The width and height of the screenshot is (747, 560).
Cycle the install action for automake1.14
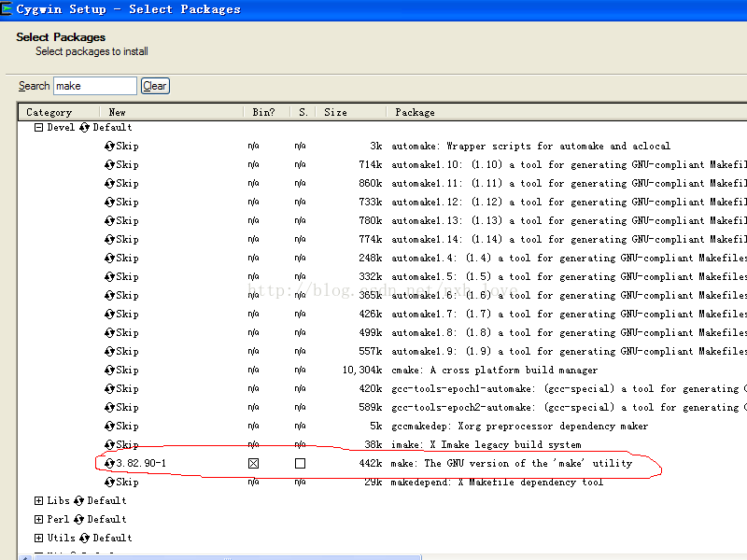click(109, 240)
